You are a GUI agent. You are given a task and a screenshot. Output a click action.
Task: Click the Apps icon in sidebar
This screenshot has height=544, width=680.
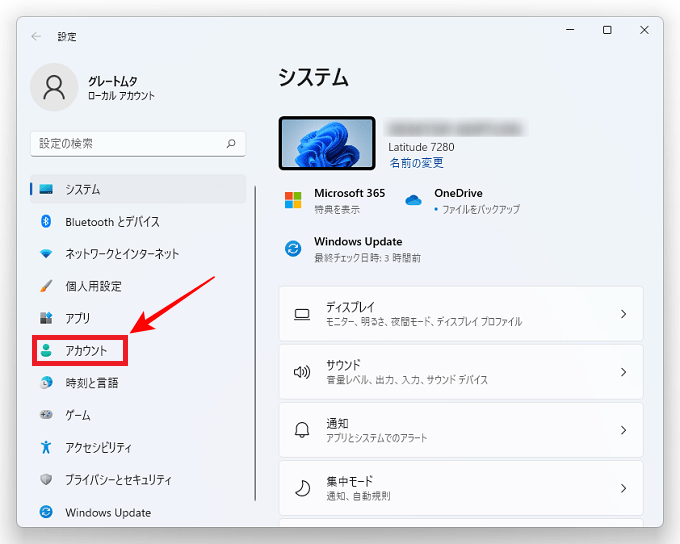click(x=46, y=318)
